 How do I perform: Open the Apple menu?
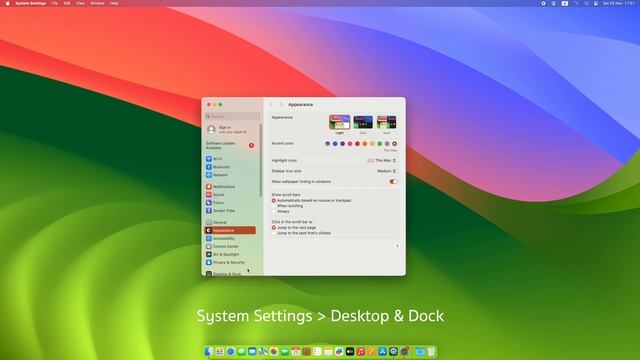[7, 3]
